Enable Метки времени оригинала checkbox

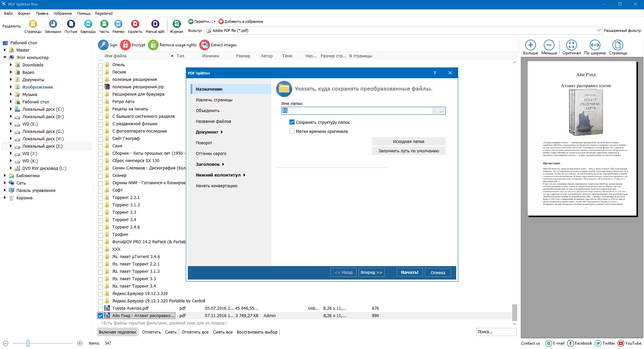point(292,131)
